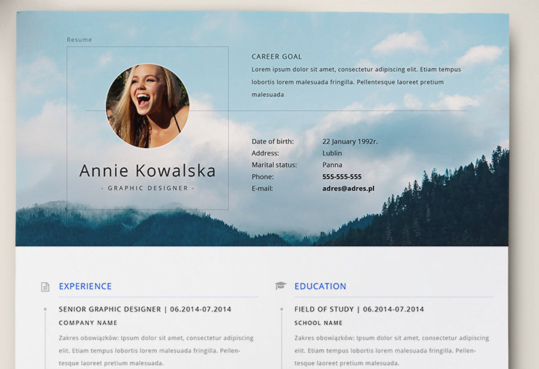Click the date 22 January 1992r.
The image size is (539, 369).
coord(350,141)
